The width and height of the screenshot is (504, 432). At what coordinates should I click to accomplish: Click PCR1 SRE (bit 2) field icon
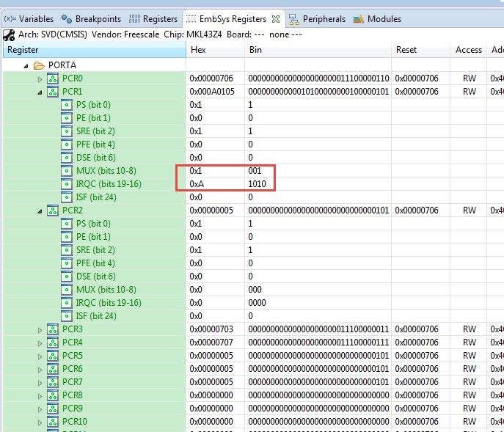pyautogui.click(x=67, y=131)
